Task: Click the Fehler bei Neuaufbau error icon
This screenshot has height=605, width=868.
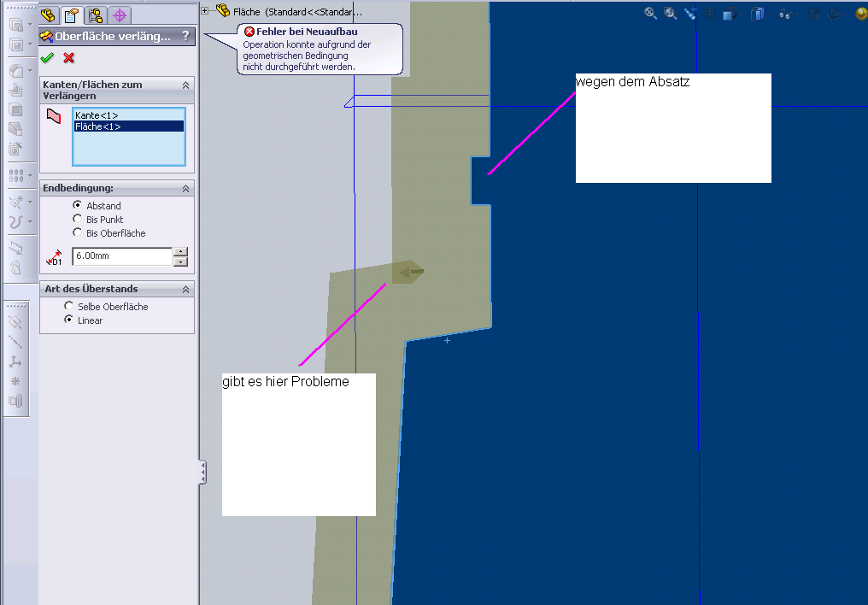Action: 249,32
